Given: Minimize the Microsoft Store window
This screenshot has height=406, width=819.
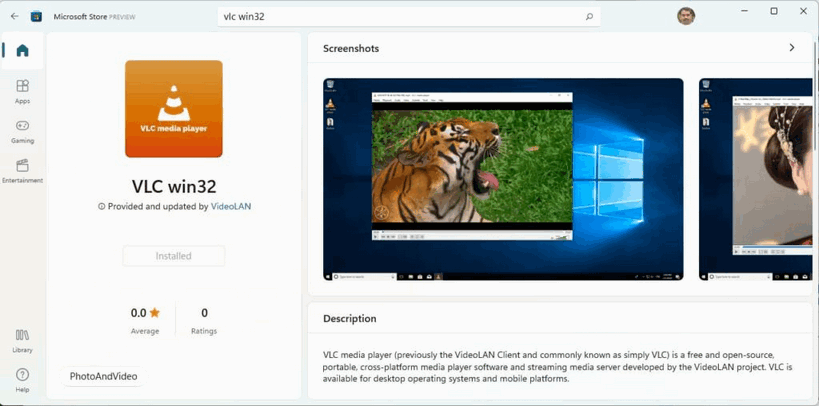Looking at the screenshot, I should 744,11.
